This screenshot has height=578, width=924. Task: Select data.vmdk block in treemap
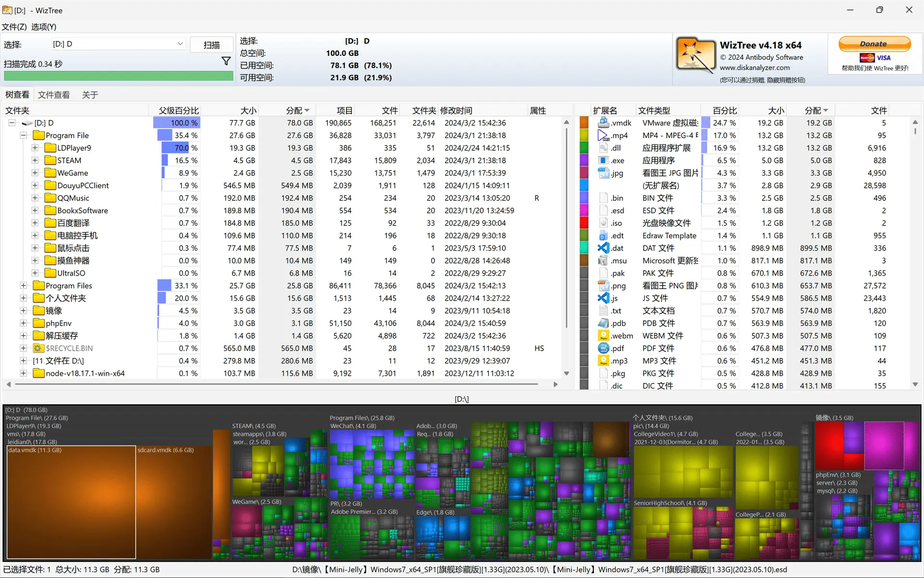pos(71,501)
